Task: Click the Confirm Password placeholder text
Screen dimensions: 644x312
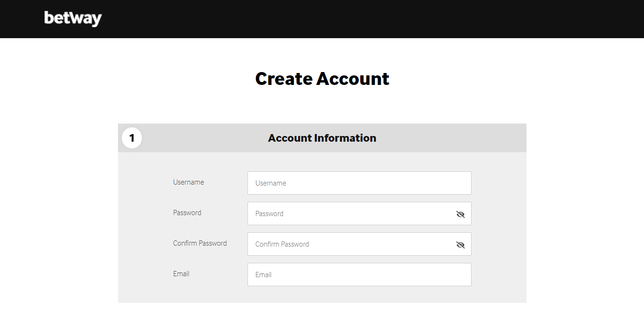Action: click(282, 244)
